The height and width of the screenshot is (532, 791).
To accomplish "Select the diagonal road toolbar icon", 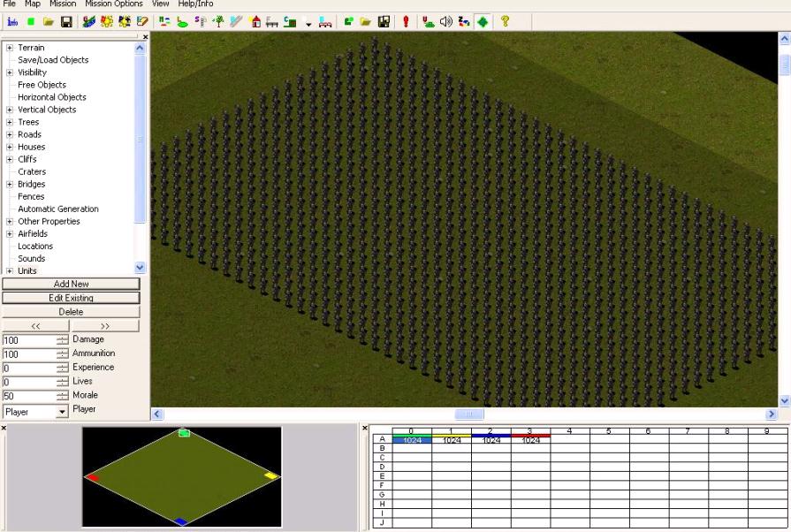I will (236, 22).
